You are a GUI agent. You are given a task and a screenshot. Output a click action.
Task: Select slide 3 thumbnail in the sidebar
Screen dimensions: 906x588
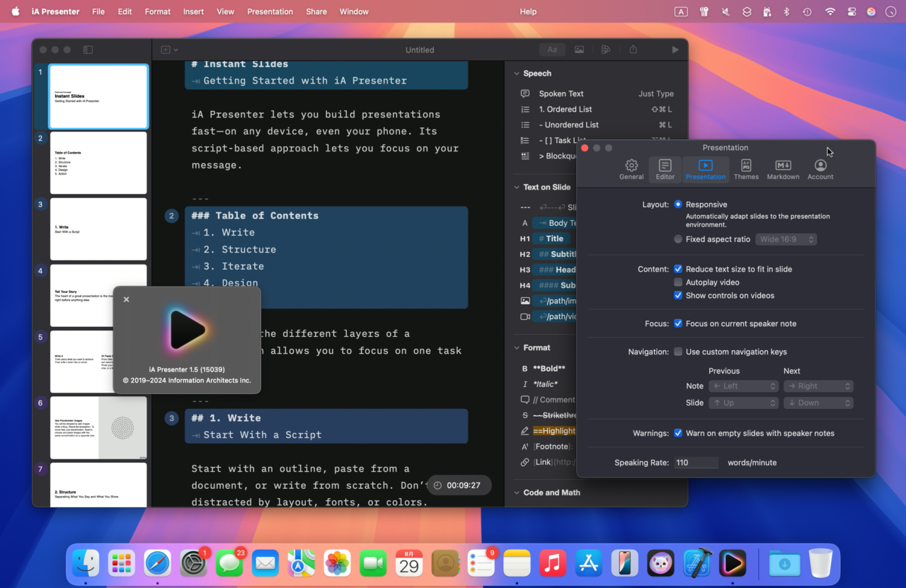click(x=98, y=229)
